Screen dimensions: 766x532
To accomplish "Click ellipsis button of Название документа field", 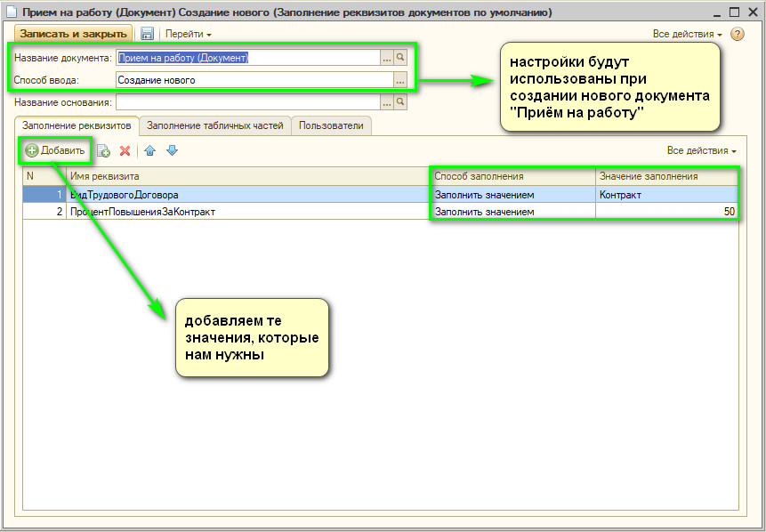I will (x=386, y=58).
